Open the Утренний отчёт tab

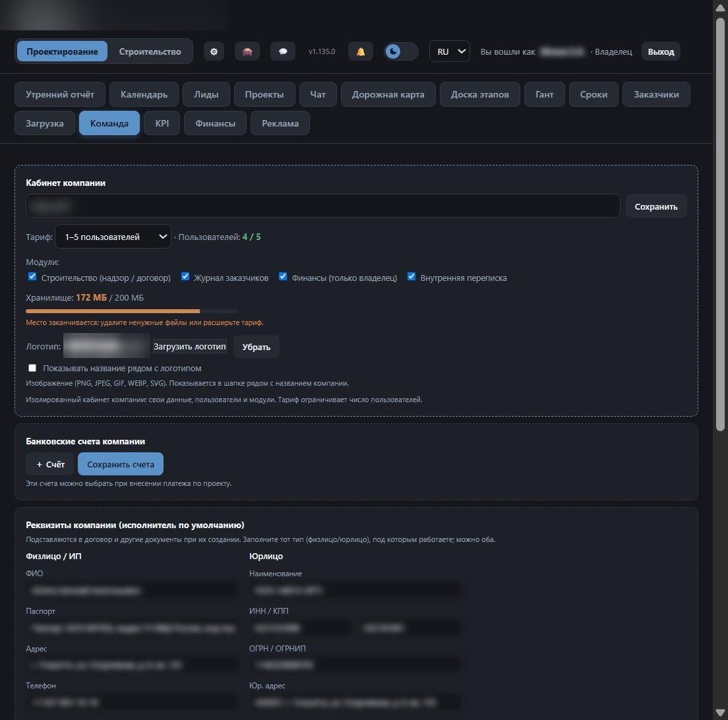(x=60, y=94)
